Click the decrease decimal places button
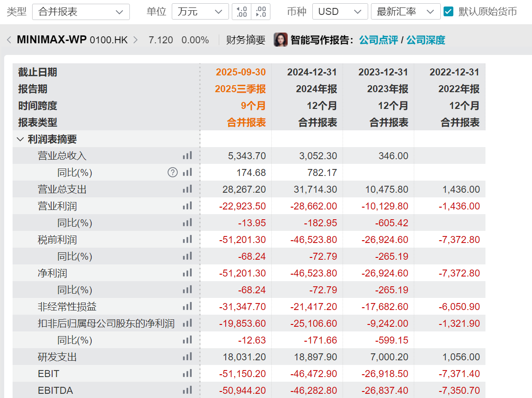 242,12
